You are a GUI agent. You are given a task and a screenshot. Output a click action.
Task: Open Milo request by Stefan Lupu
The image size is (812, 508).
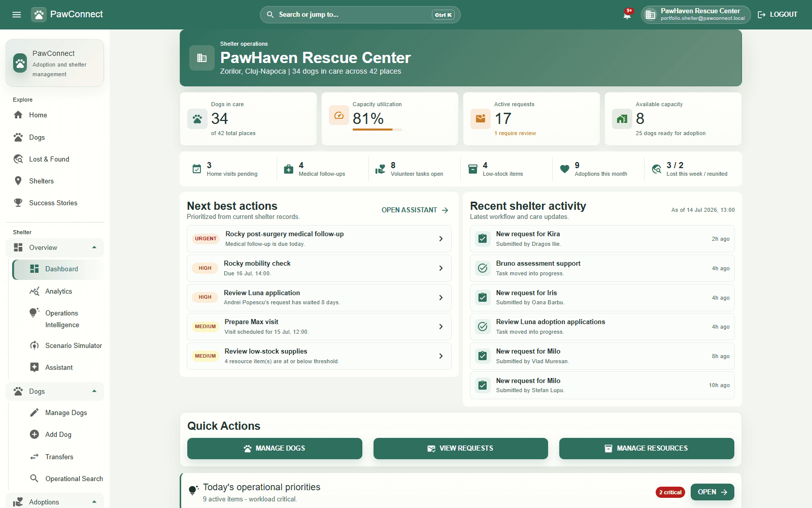point(602,386)
